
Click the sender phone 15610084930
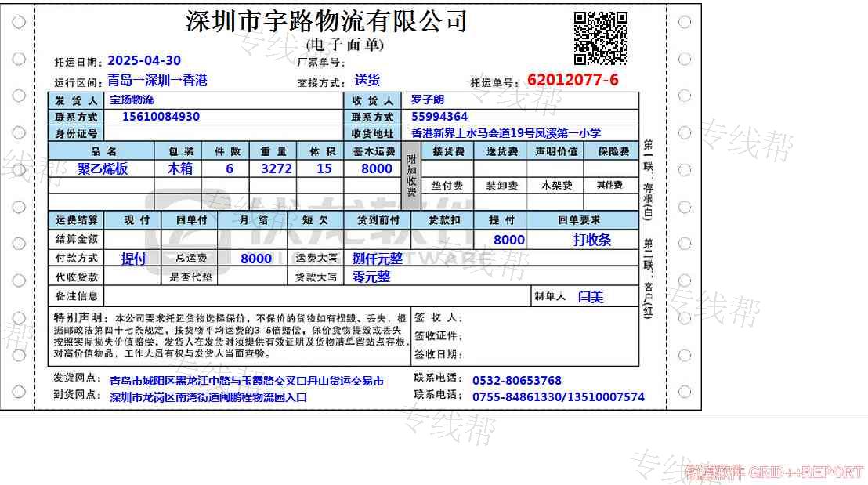[161, 117]
